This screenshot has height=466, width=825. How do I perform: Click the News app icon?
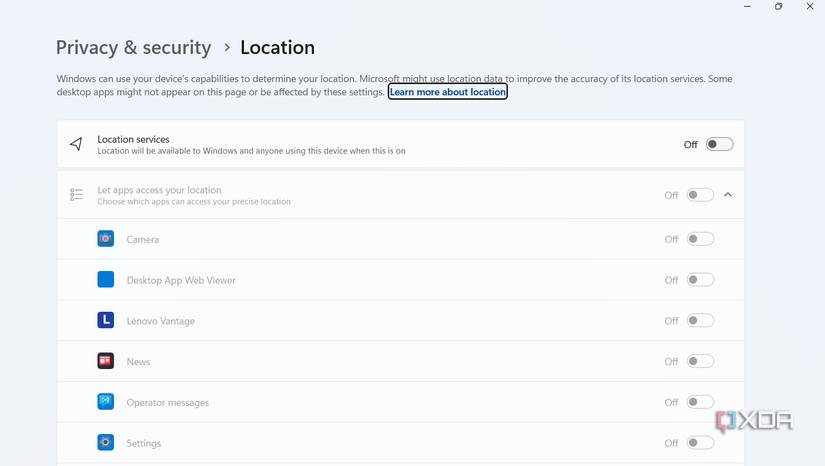click(105, 361)
